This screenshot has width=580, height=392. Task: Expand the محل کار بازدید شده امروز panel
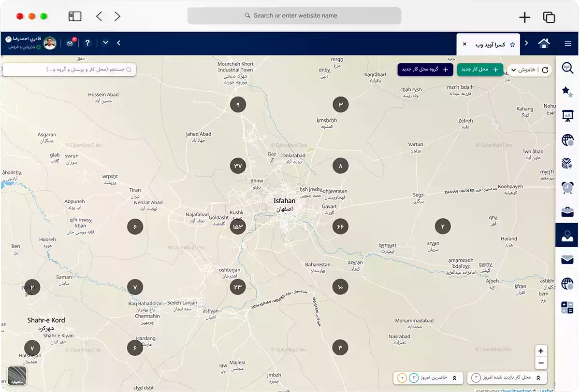tap(507, 378)
